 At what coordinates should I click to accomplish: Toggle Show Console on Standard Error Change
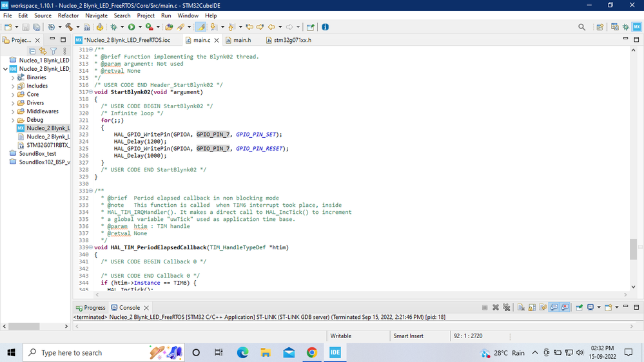click(565, 307)
